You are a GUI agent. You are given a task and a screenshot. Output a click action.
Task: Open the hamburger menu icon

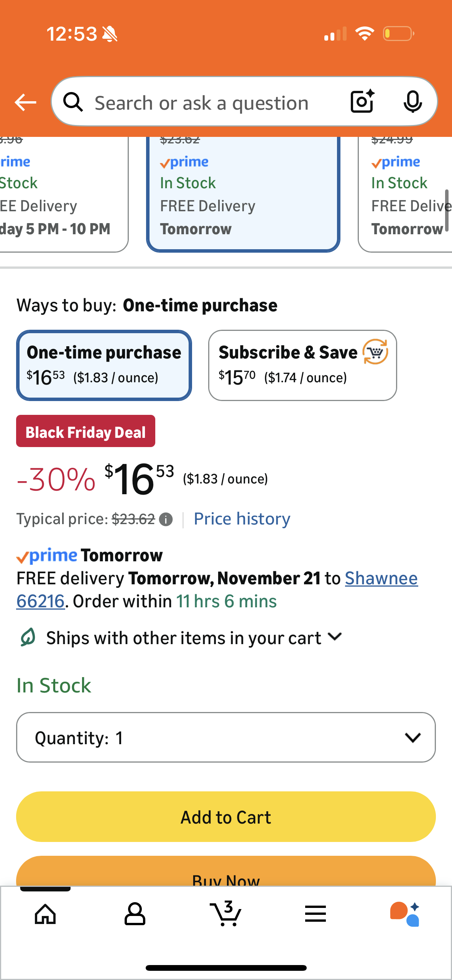pos(316,914)
